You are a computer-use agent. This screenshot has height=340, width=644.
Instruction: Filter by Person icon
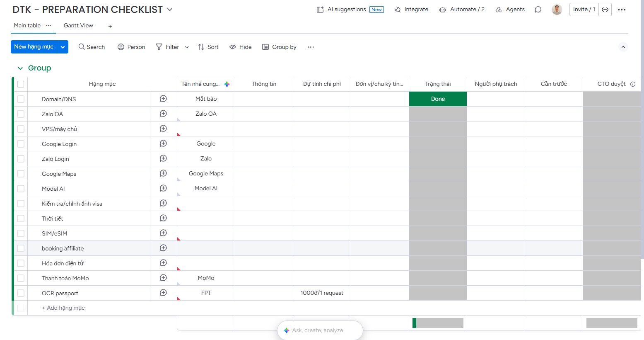click(x=121, y=47)
